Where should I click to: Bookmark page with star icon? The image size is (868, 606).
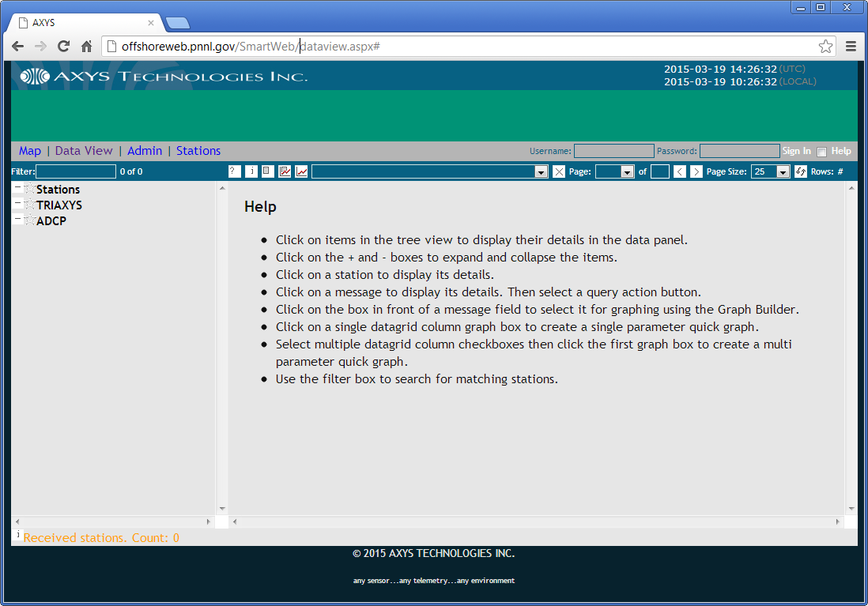(825, 47)
